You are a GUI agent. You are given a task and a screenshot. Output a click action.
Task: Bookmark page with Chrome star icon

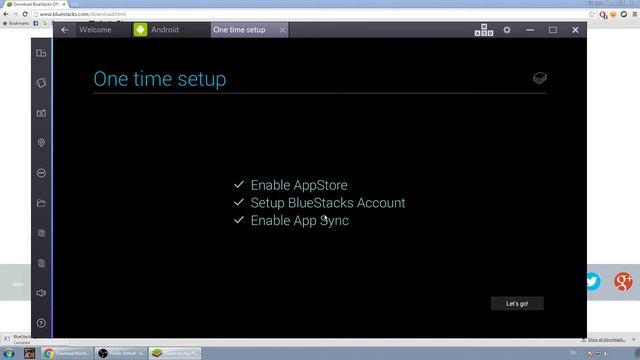point(592,14)
